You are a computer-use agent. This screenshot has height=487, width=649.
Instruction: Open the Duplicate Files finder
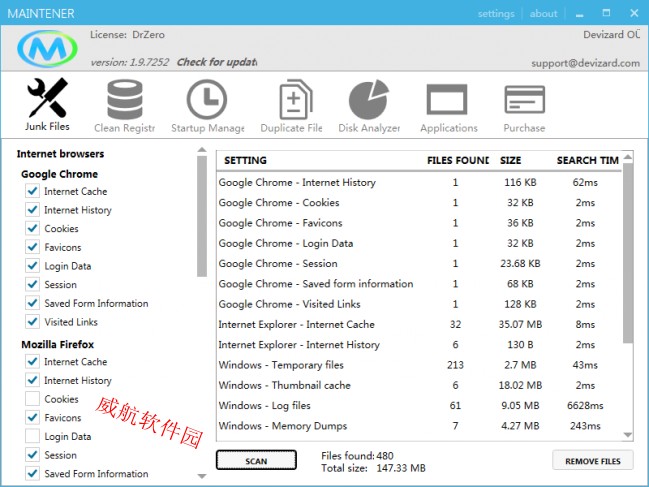pos(291,106)
